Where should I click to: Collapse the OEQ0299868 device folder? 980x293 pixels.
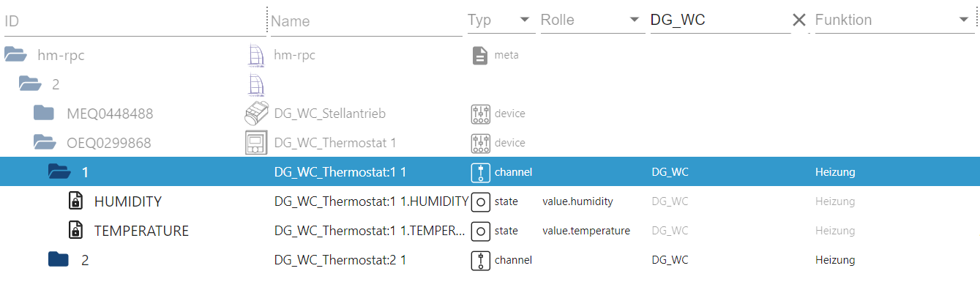(45, 143)
